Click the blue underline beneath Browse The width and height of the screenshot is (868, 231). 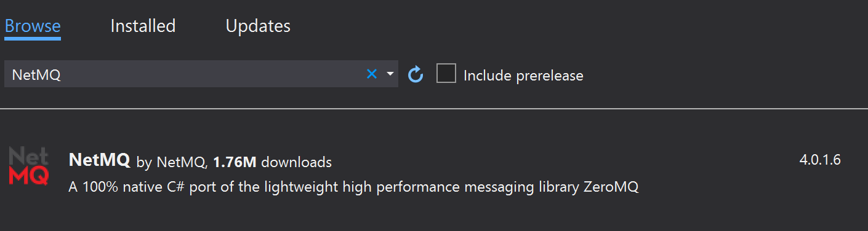click(33, 39)
